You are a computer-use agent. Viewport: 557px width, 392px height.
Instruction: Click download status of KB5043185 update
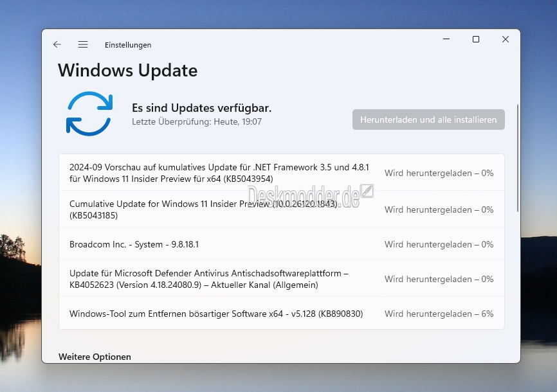coord(439,209)
